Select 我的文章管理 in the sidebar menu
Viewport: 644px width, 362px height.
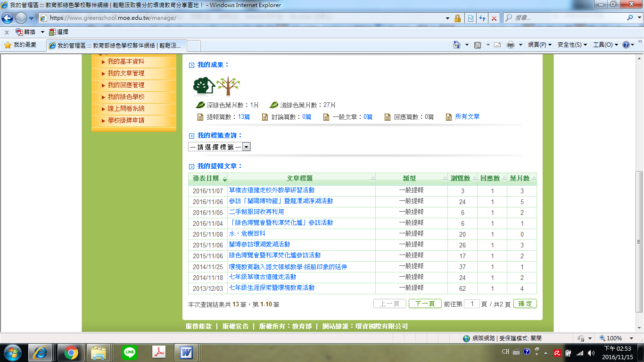point(126,74)
